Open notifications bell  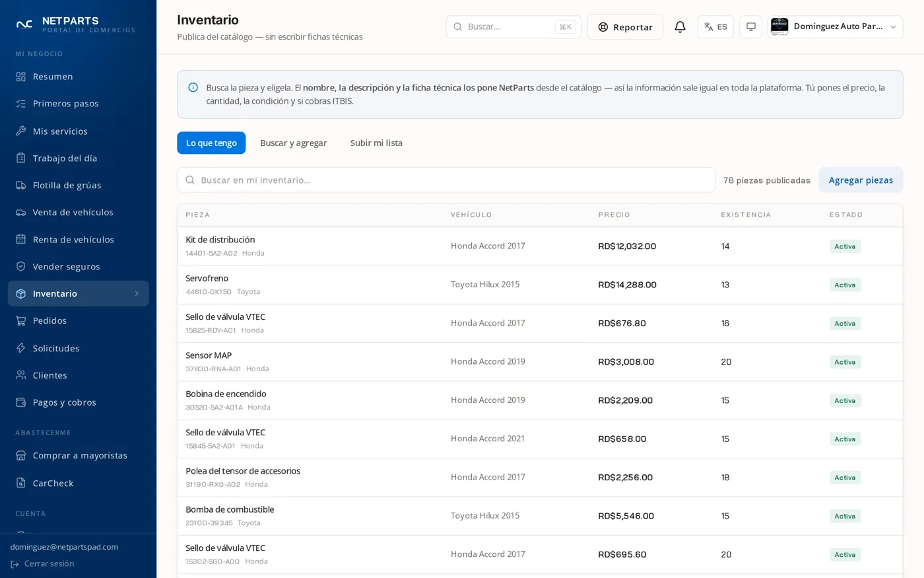(680, 27)
